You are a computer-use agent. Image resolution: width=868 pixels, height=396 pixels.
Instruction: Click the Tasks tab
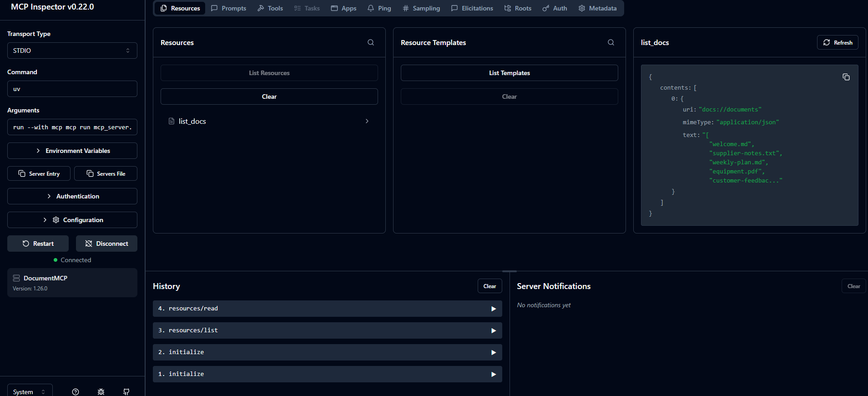(x=307, y=8)
